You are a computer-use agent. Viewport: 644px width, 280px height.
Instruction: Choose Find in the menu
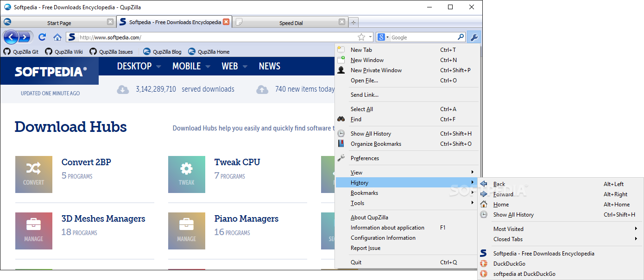407,119
